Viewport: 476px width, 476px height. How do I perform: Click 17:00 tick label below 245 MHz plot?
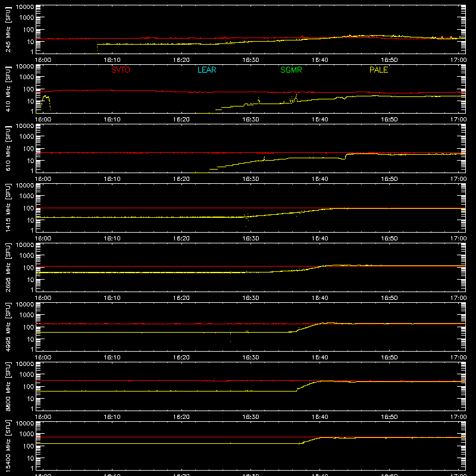(458, 60)
